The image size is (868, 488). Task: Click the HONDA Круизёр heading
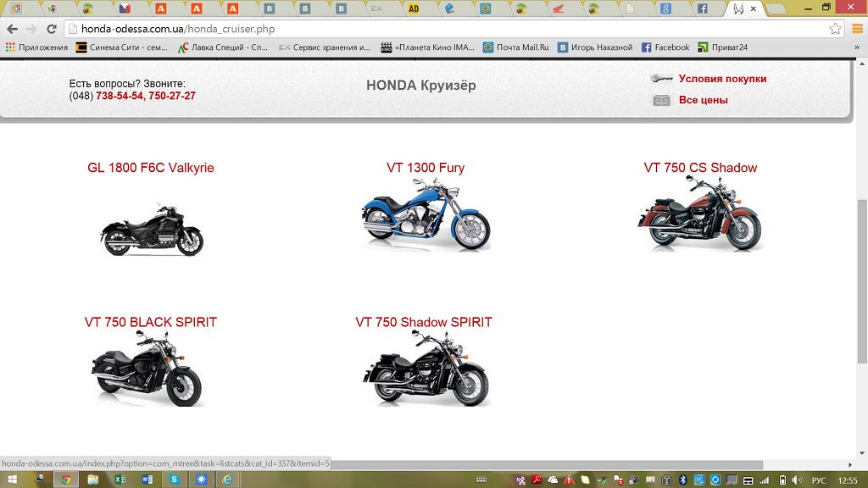pos(421,86)
